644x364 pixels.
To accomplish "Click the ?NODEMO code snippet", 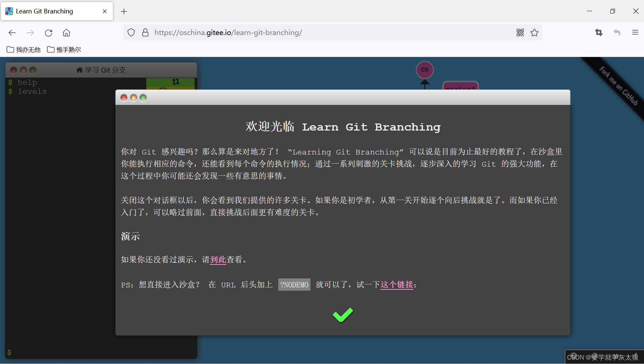I will 294,285.
